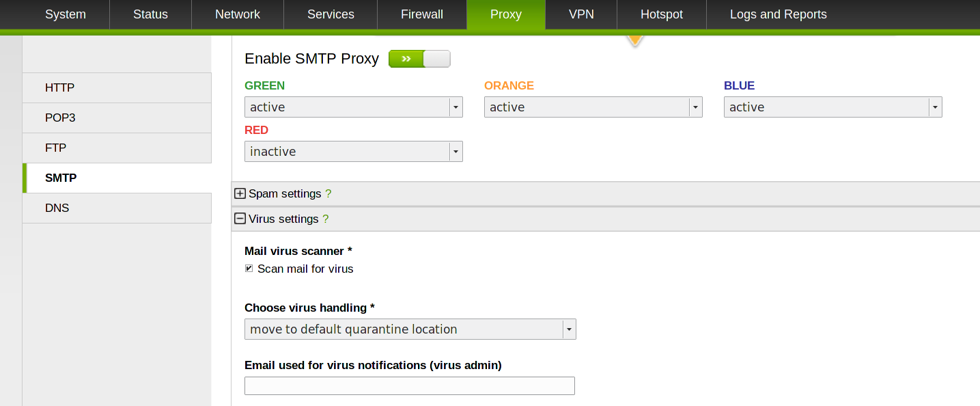The height and width of the screenshot is (406, 980).
Task: Click the help question mark next to Spam settings
Action: click(328, 193)
